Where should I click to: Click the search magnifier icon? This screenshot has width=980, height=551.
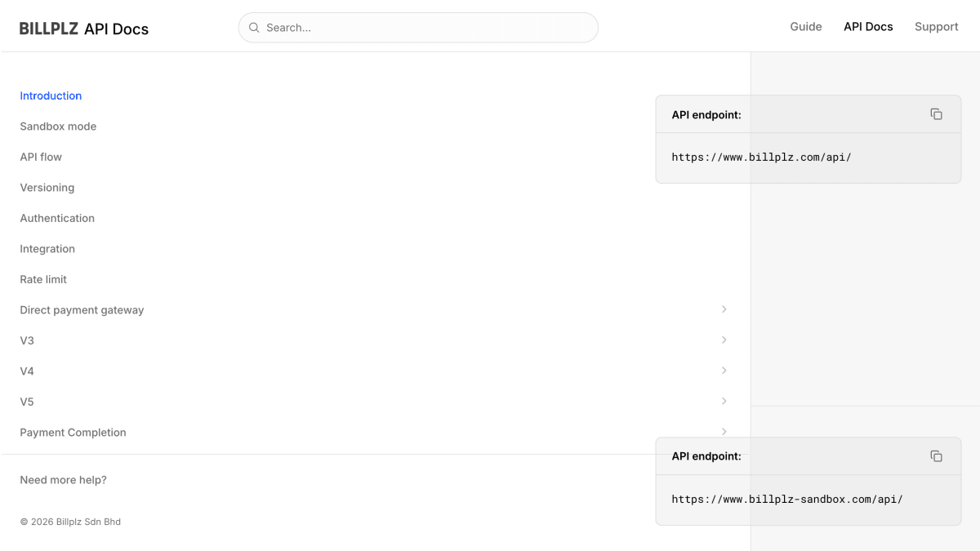254,28
